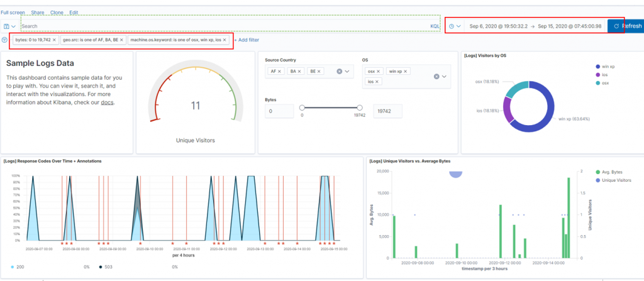Open the quick time range clock menu
The width and height of the screenshot is (644, 281).
[x=455, y=26]
